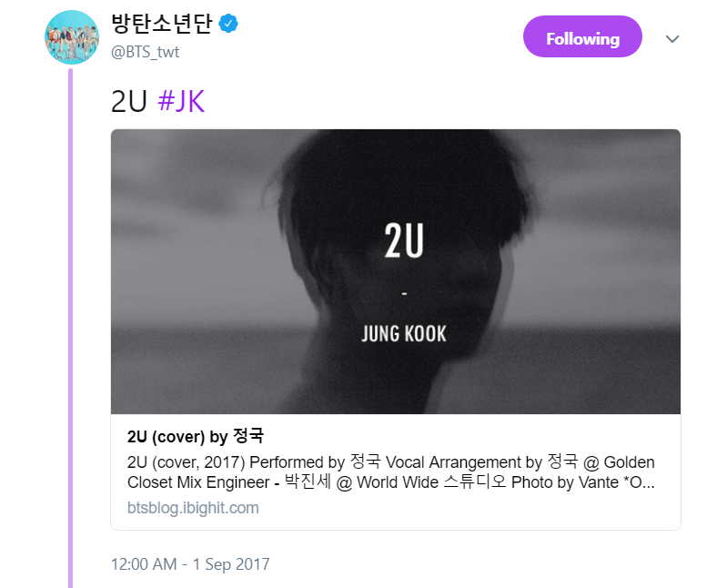The height and width of the screenshot is (588, 727).
Task: Click the "Photo by Vante" text in the description
Action: 565,482
